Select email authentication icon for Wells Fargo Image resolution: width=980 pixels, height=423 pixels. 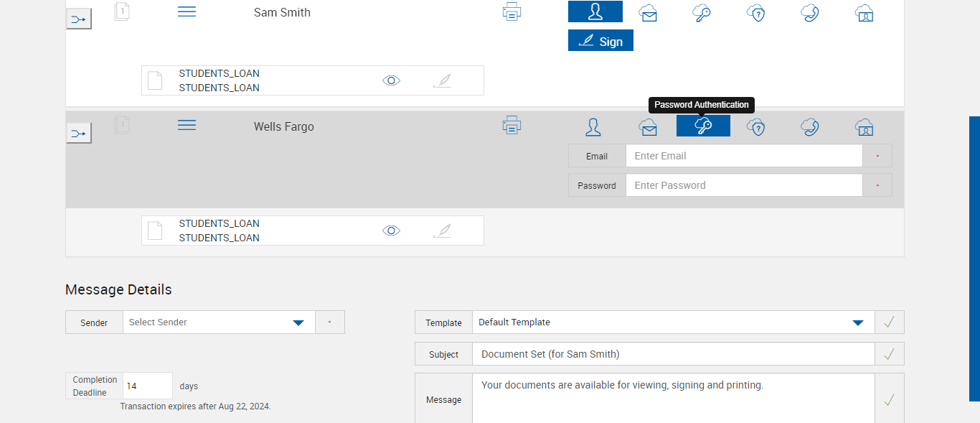click(x=649, y=127)
